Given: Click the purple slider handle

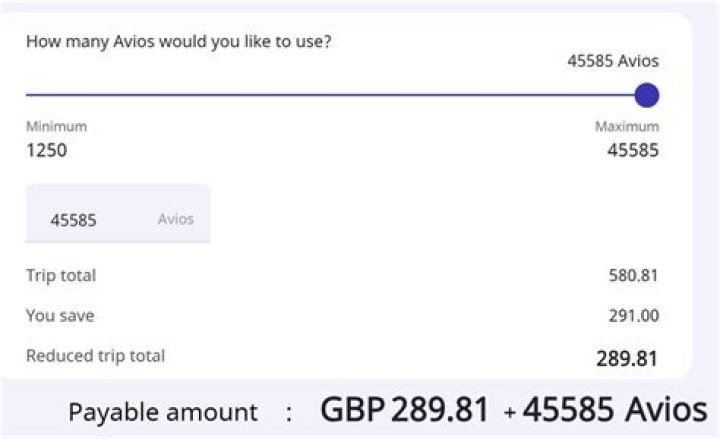Looking at the screenshot, I should tap(647, 95).
